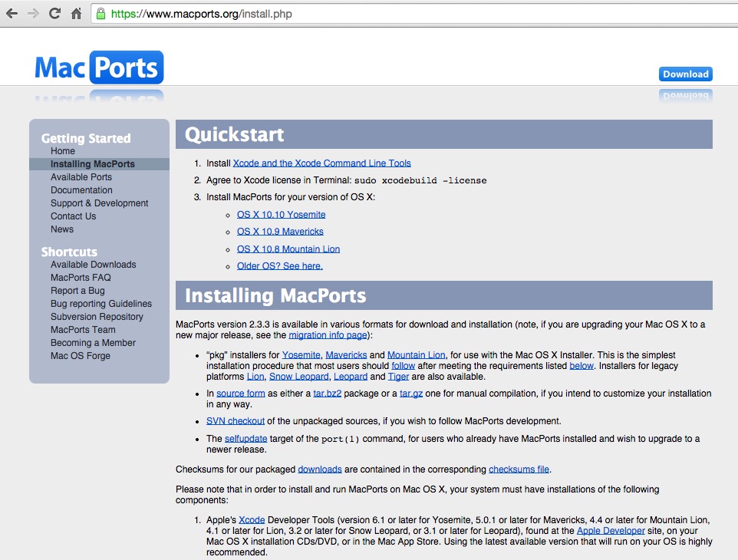Screen dimensions: 738x560
Task: Click the follow link for installation procedure
Action: (x=404, y=366)
